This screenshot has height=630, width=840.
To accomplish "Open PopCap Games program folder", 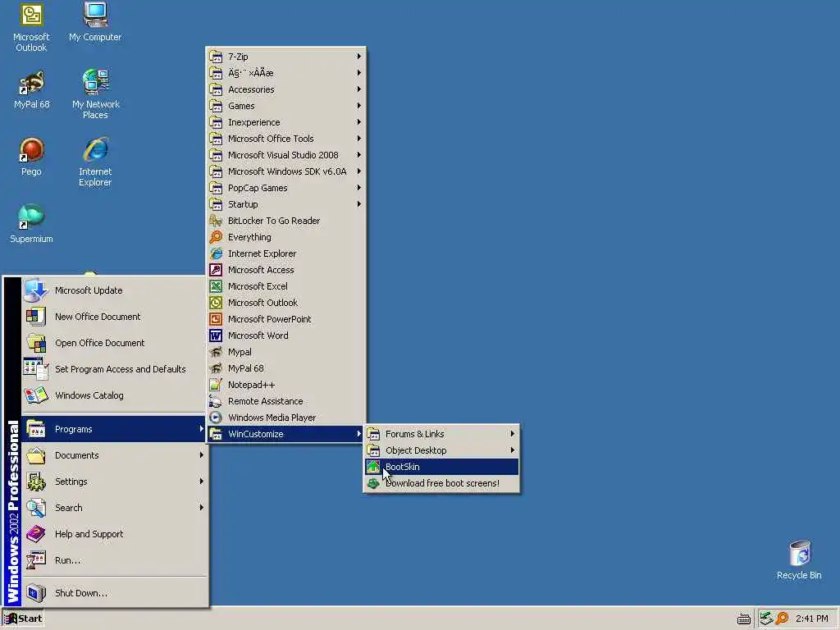I will point(286,188).
